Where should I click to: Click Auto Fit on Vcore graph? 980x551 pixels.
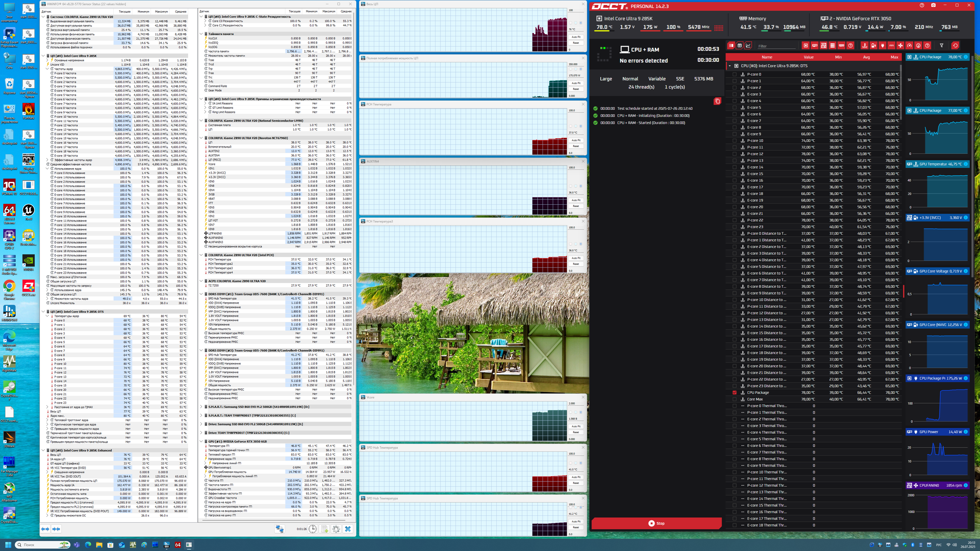[x=576, y=426]
